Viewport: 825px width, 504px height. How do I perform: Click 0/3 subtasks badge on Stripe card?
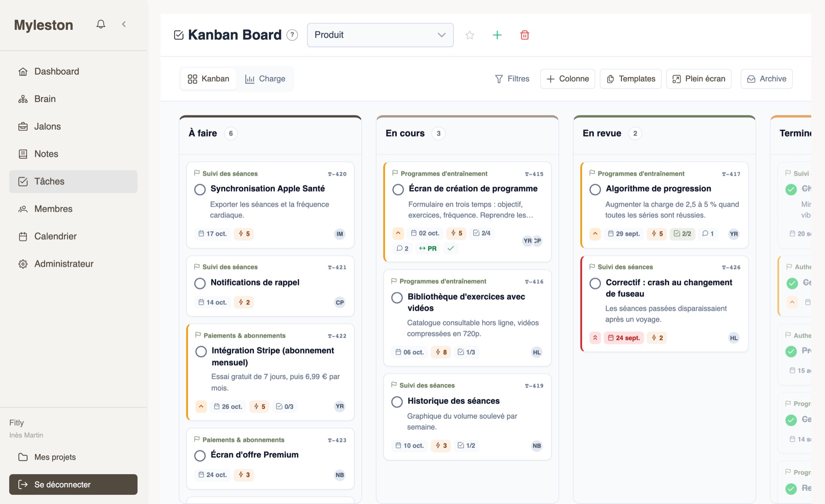(x=285, y=407)
